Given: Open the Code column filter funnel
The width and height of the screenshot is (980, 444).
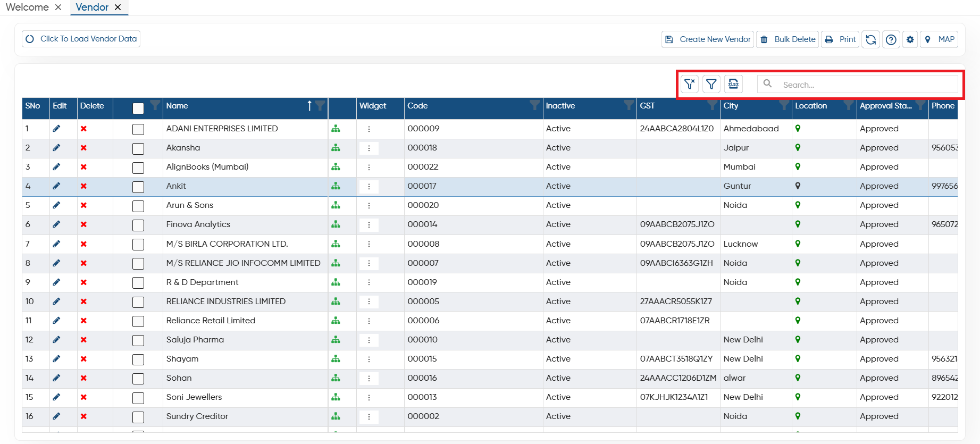Looking at the screenshot, I should click(534, 105).
